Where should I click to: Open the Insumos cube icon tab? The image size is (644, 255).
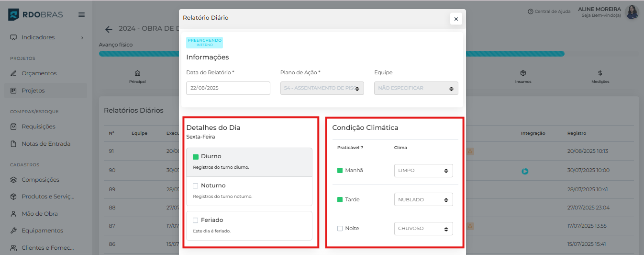523,76
